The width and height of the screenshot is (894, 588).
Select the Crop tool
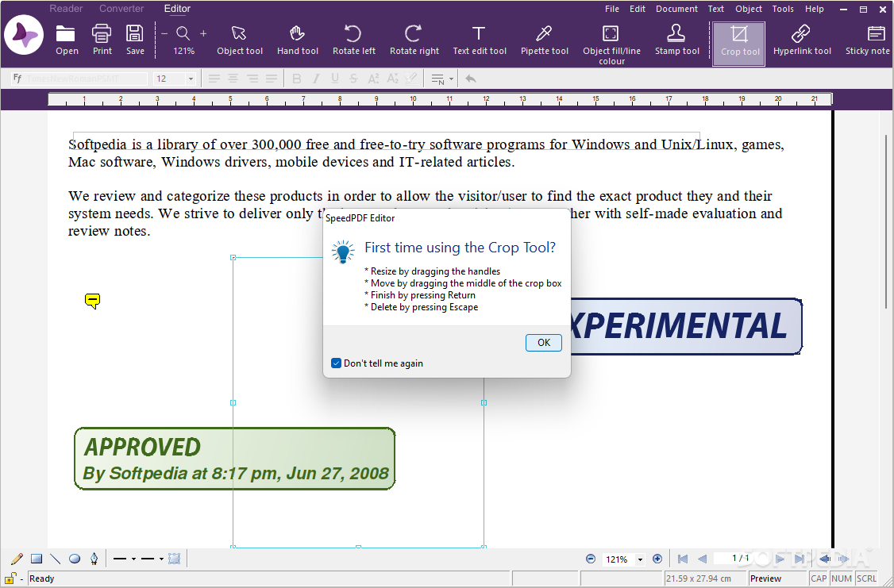(739, 44)
